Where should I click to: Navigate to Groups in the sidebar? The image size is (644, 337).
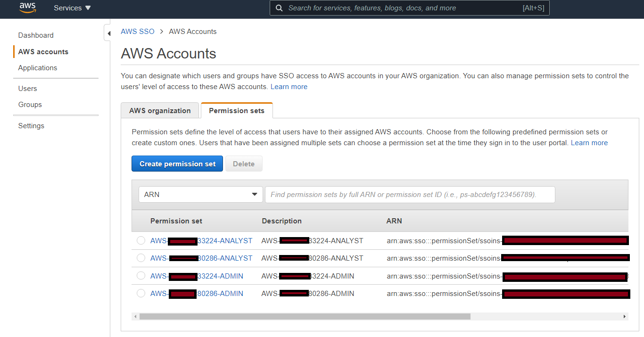click(x=30, y=105)
